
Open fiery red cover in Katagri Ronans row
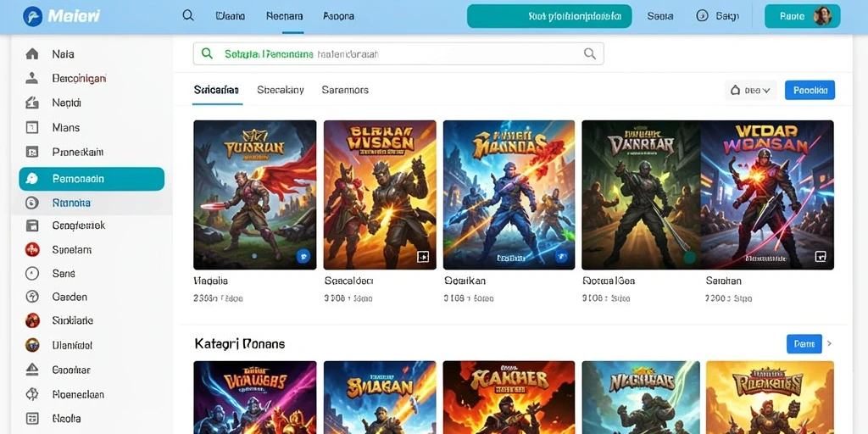click(x=509, y=398)
